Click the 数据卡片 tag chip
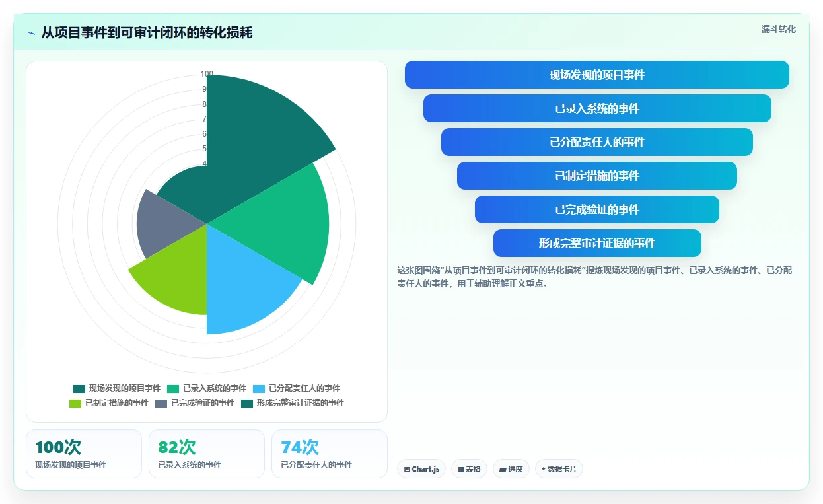The width and height of the screenshot is (823, 504). [x=559, y=469]
